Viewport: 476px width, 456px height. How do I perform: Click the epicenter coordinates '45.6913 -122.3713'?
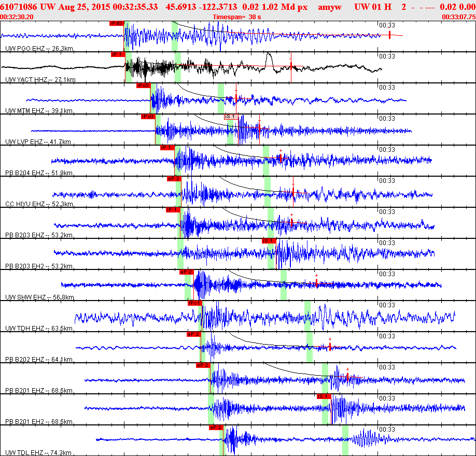[x=201, y=7]
